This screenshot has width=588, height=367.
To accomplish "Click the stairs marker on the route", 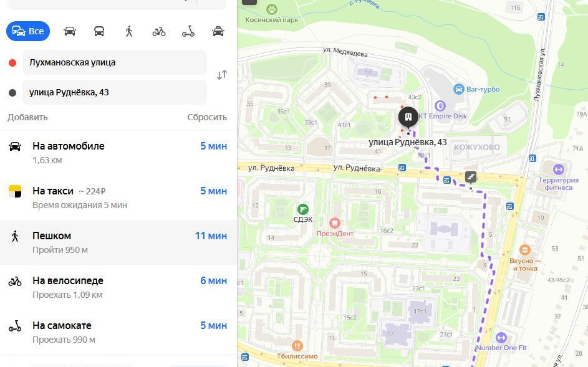I will (x=471, y=176).
